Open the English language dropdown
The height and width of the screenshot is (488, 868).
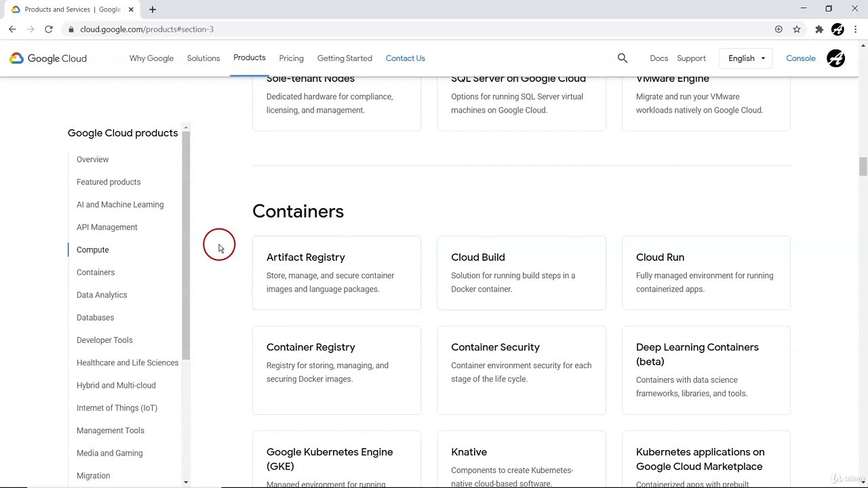click(746, 58)
